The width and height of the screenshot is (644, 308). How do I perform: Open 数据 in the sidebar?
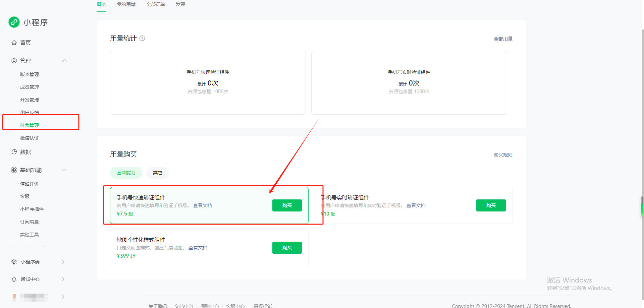click(x=25, y=152)
